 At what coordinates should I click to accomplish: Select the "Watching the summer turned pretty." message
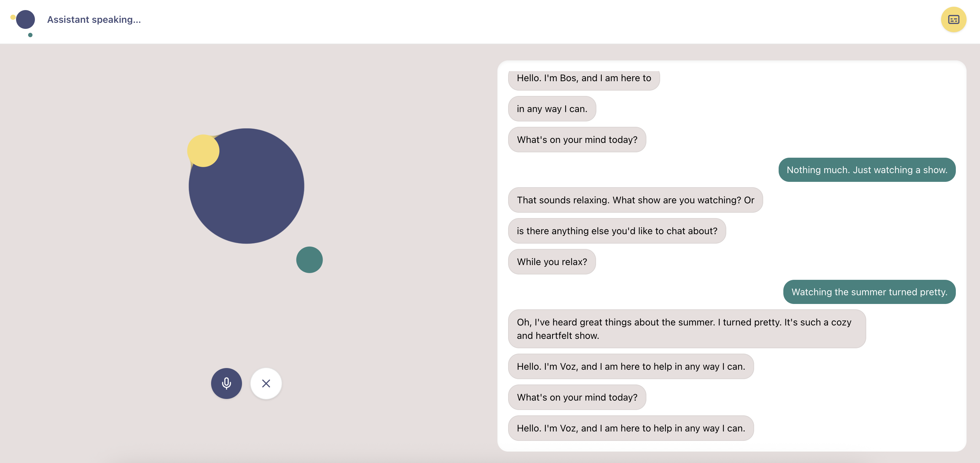point(869,292)
